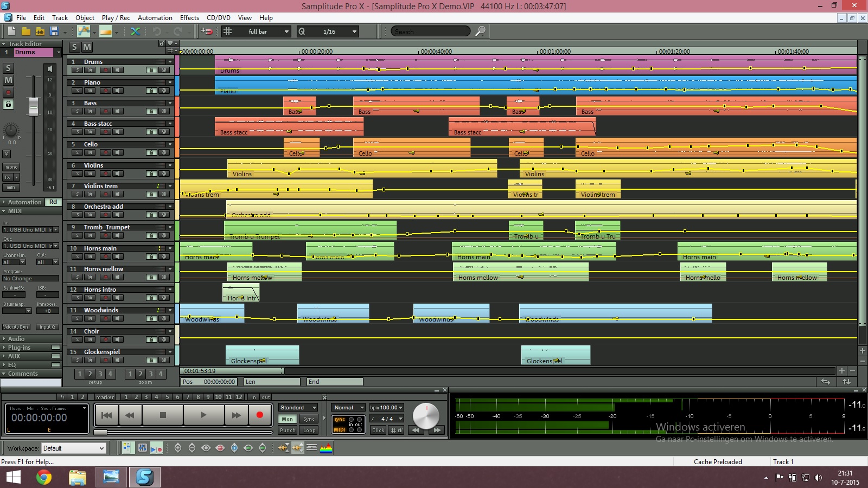868x488 pixels.
Task: Click the Punch button in transport
Action: tap(288, 431)
